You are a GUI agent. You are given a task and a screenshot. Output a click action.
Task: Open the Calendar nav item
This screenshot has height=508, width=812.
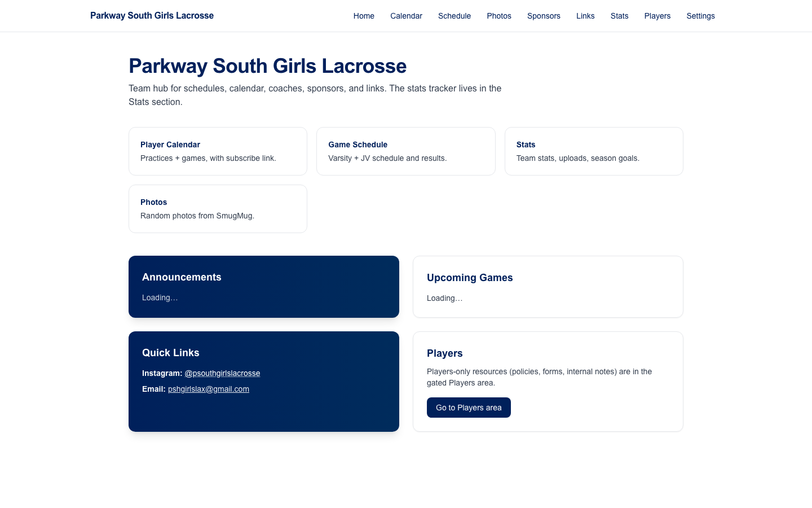(x=406, y=16)
